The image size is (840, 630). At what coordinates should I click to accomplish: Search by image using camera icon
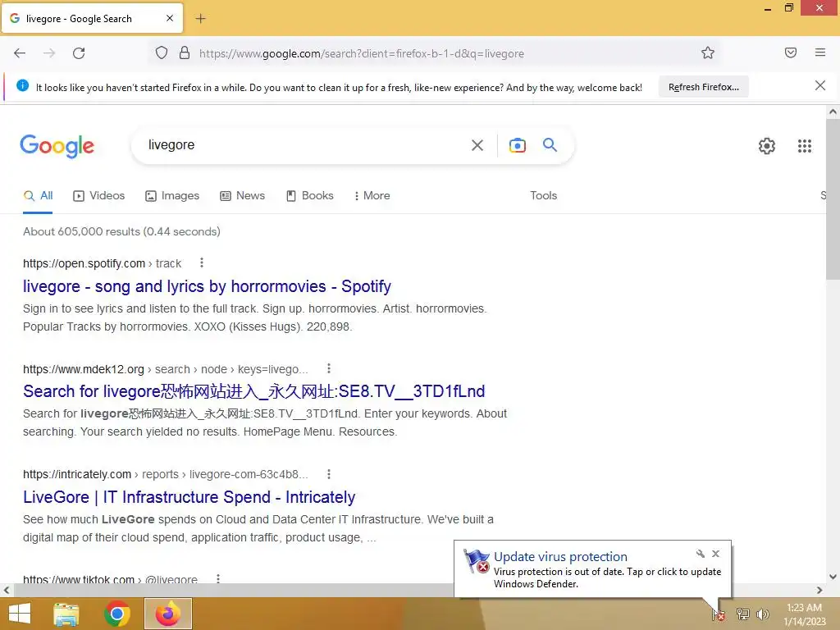[x=517, y=145]
